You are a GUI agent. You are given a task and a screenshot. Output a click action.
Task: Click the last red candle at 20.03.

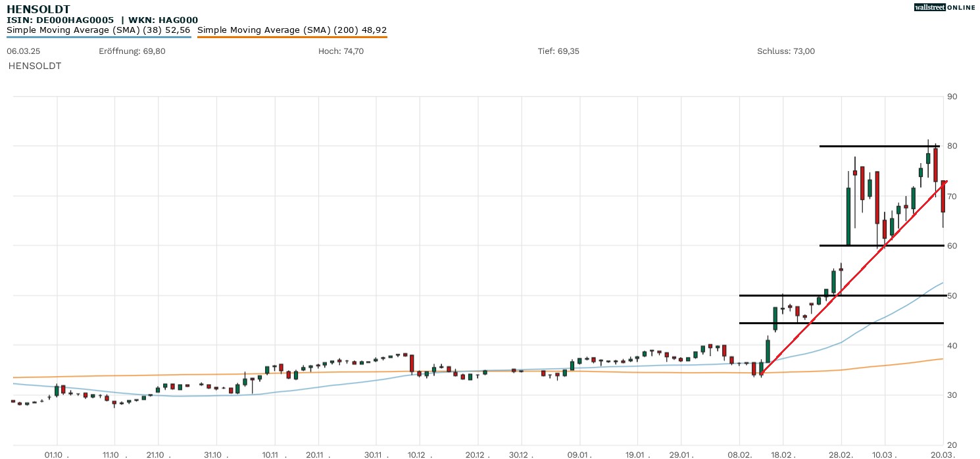pyautogui.click(x=943, y=196)
